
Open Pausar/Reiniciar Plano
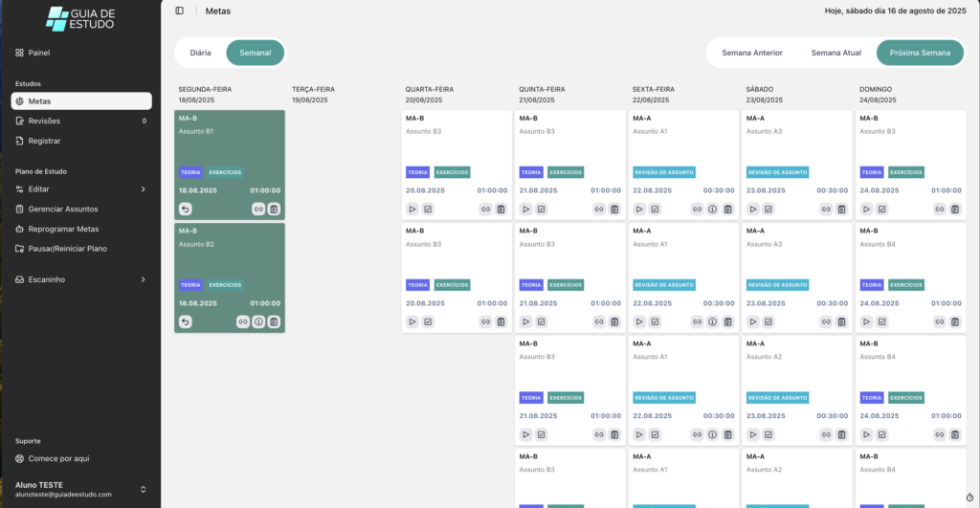(81, 249)
